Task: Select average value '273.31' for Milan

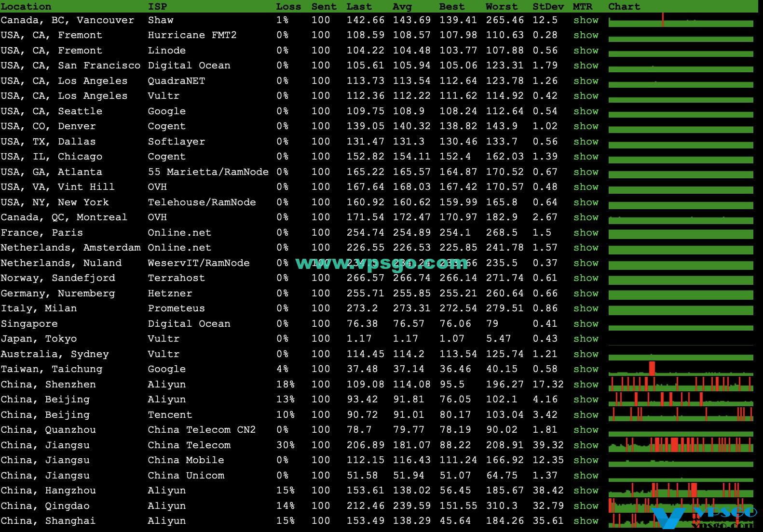Action: click(408, 308)
